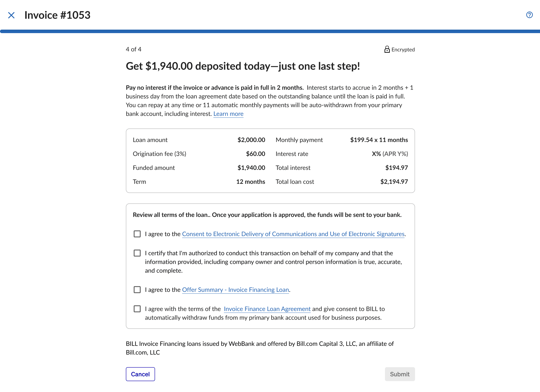Close the Invoice #1053 dialog with X icon
This screenshot has height=392, width=540.
11,15
